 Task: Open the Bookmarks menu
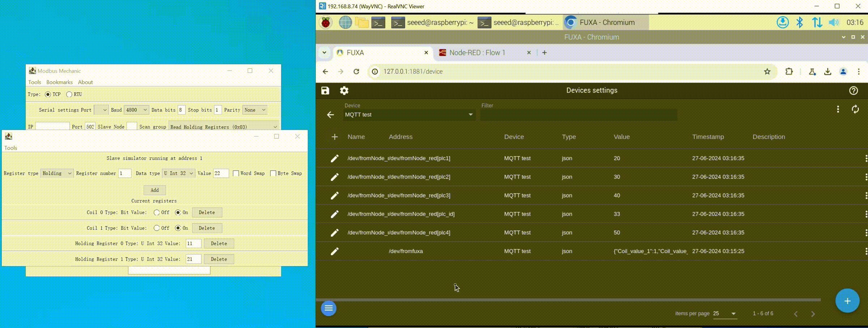[x=59, y=82]
